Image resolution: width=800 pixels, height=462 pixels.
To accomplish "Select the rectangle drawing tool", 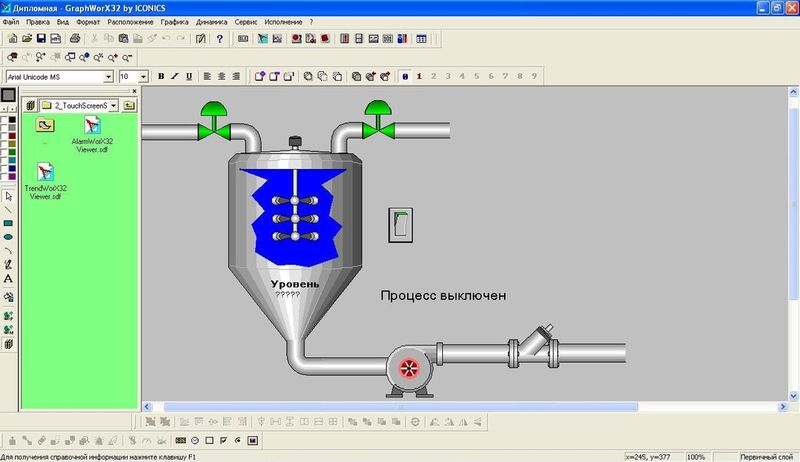I will tap(8, 223).
